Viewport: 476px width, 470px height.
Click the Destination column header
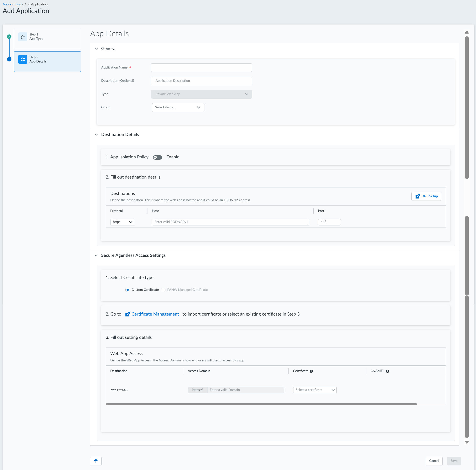(x=119, y=371)
